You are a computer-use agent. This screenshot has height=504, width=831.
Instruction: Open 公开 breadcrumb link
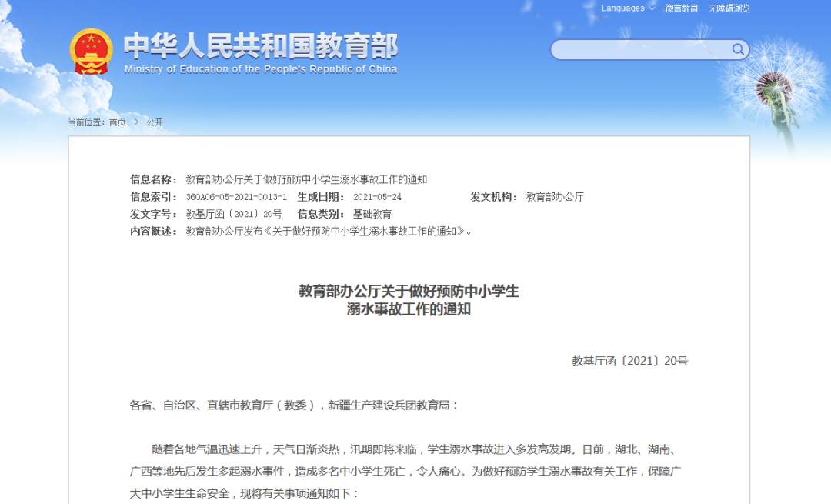click(x=154, y=122)
